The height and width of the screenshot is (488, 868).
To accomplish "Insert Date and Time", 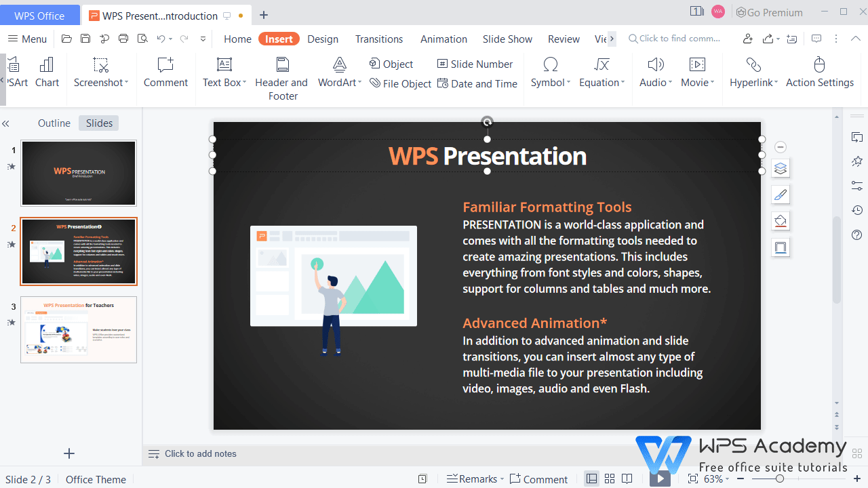I will [477, 83].
